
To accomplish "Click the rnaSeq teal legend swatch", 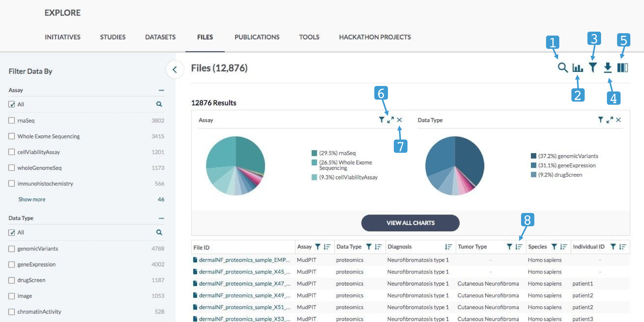I will (x=314, y=153).
